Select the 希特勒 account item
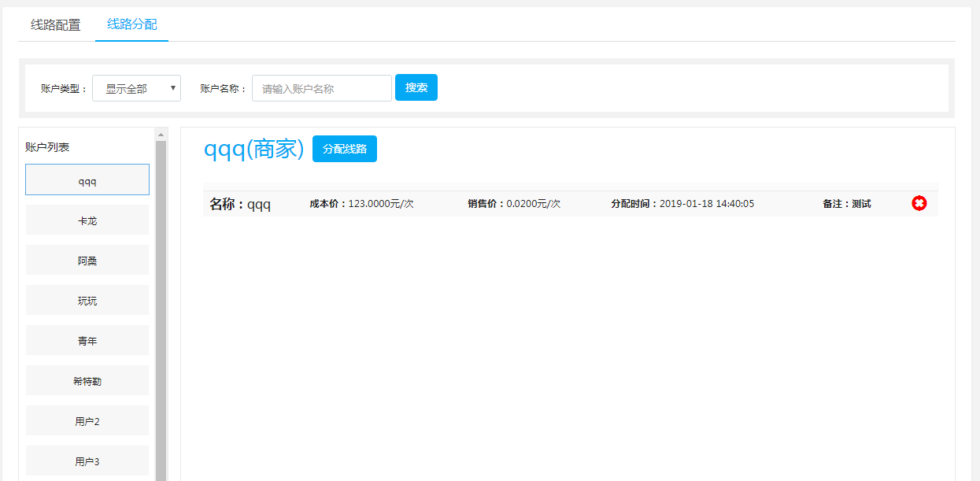 [87, 380]
